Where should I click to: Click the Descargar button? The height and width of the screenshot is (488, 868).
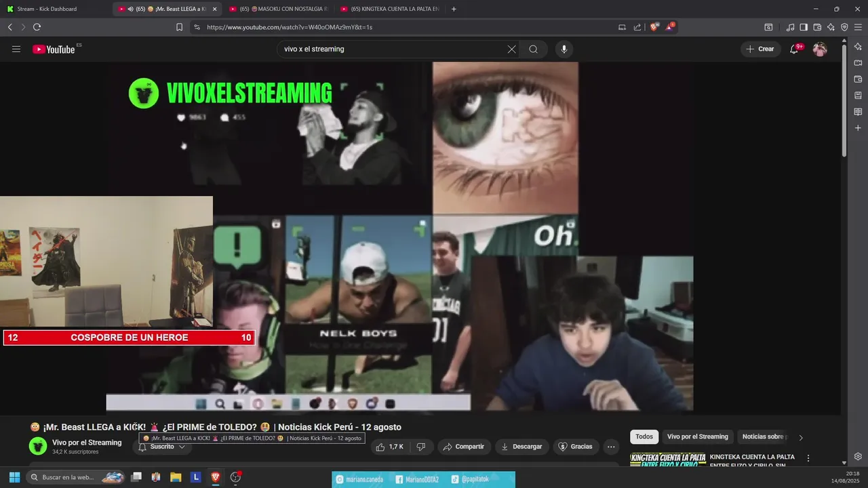tap(521, 447)
